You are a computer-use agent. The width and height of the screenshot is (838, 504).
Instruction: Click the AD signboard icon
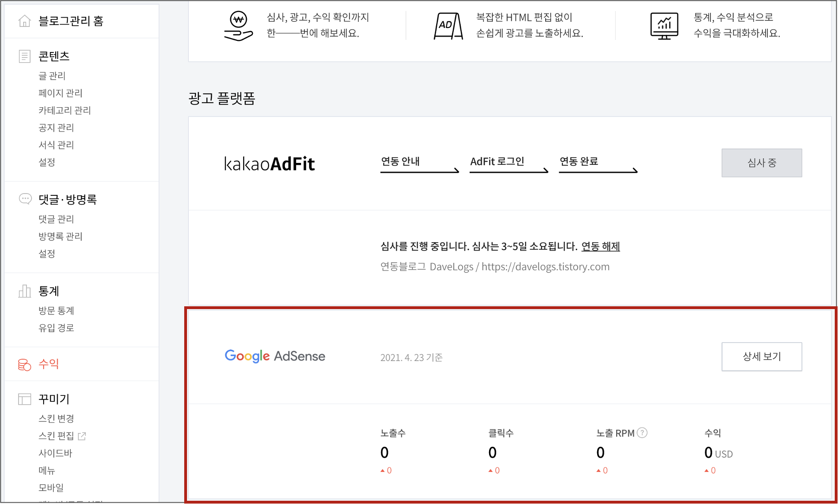pyautogui.click(x=448, y=26)
